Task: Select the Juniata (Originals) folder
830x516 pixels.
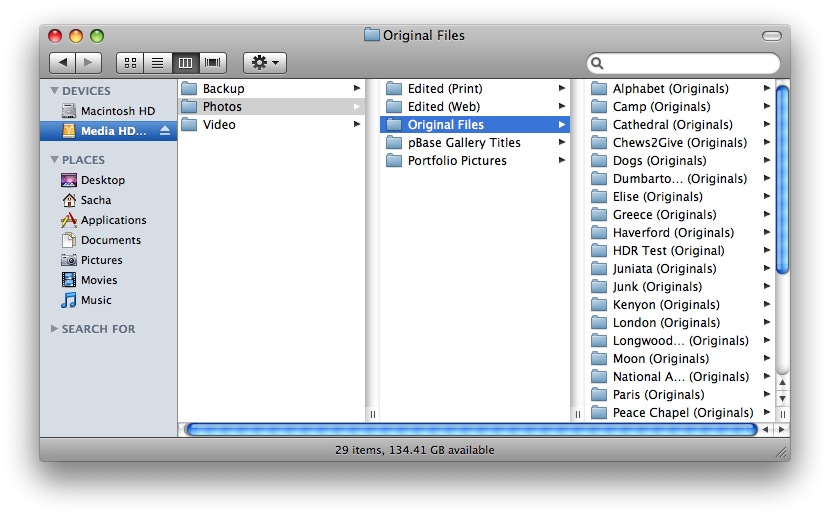Action: click(680, 268)
